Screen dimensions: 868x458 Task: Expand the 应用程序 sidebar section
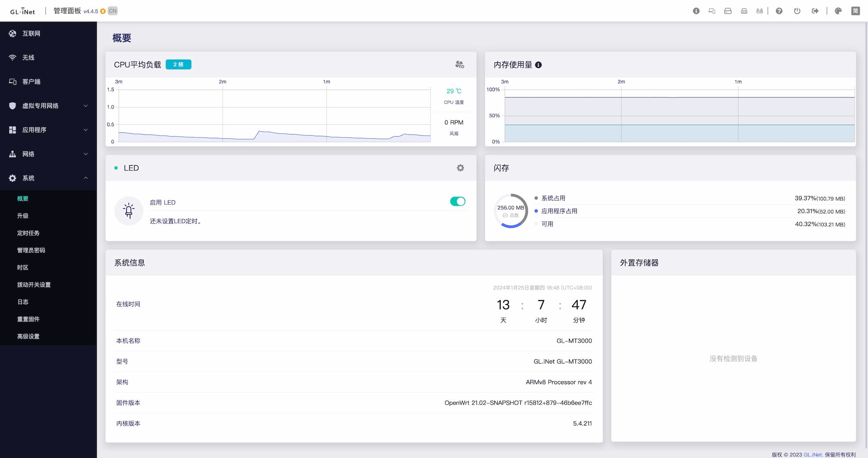point(48,130)
